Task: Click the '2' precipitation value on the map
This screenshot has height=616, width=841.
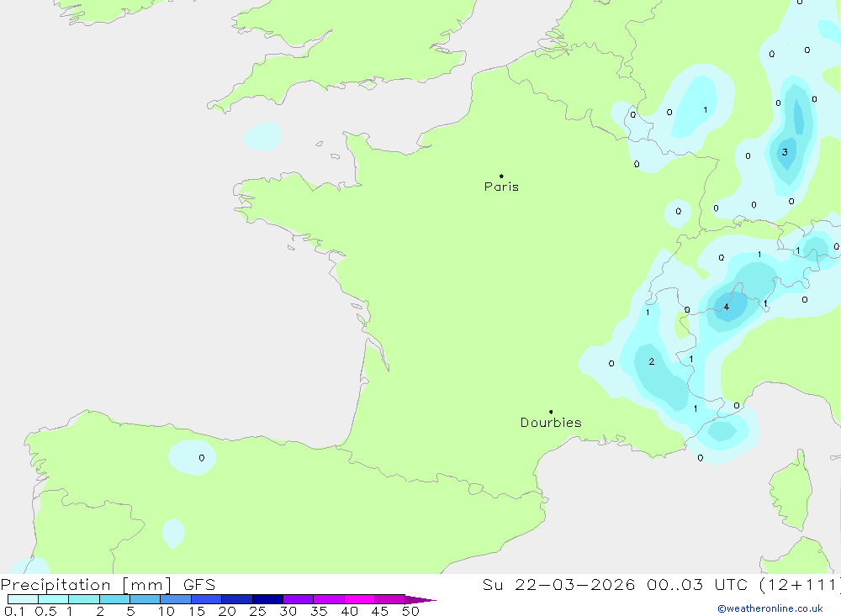Action: coord(651,361)
